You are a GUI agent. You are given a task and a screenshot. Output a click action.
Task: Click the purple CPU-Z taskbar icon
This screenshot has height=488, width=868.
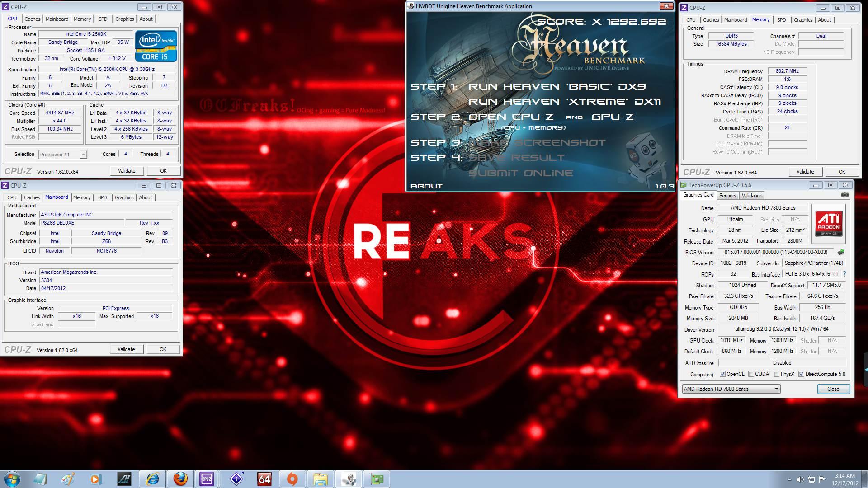[x=207, y=479]
